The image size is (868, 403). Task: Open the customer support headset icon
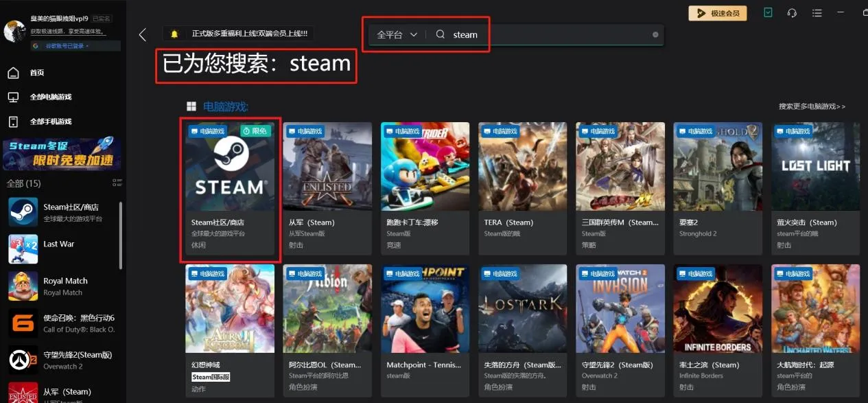coord(792,13)
